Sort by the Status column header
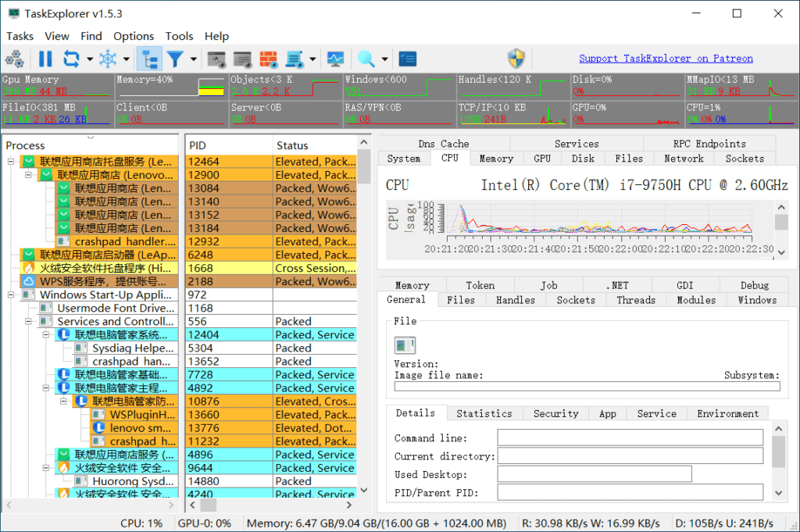 click(314, 145)
